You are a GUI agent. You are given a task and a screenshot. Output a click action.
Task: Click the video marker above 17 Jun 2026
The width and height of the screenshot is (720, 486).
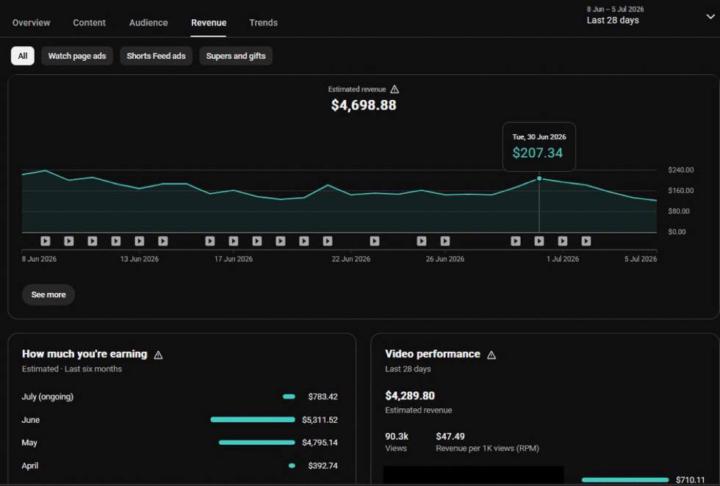tap(233, 241)
